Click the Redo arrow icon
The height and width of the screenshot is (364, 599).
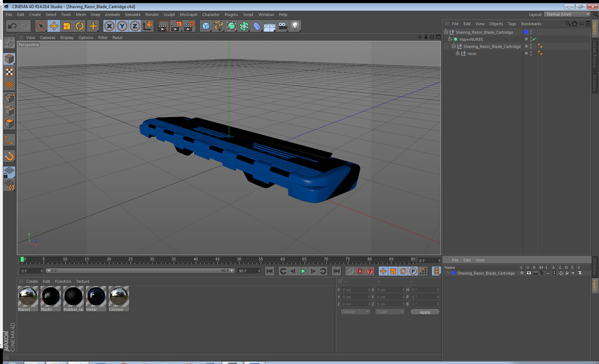[24, 26]
